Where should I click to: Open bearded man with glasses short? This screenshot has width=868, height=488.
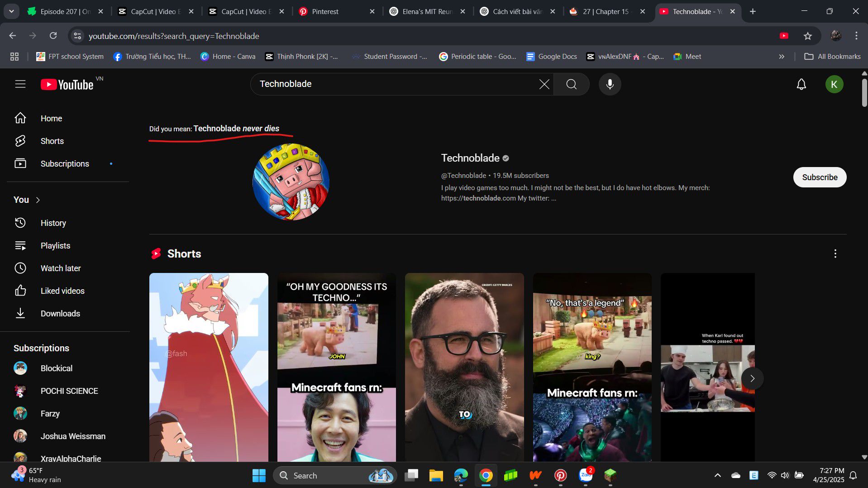coord(464,367)
